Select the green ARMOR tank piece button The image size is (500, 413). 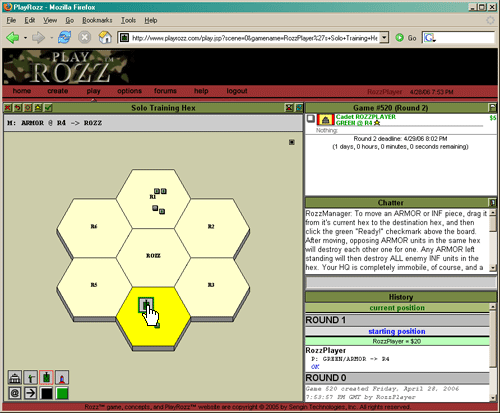[x=46, y=378]
